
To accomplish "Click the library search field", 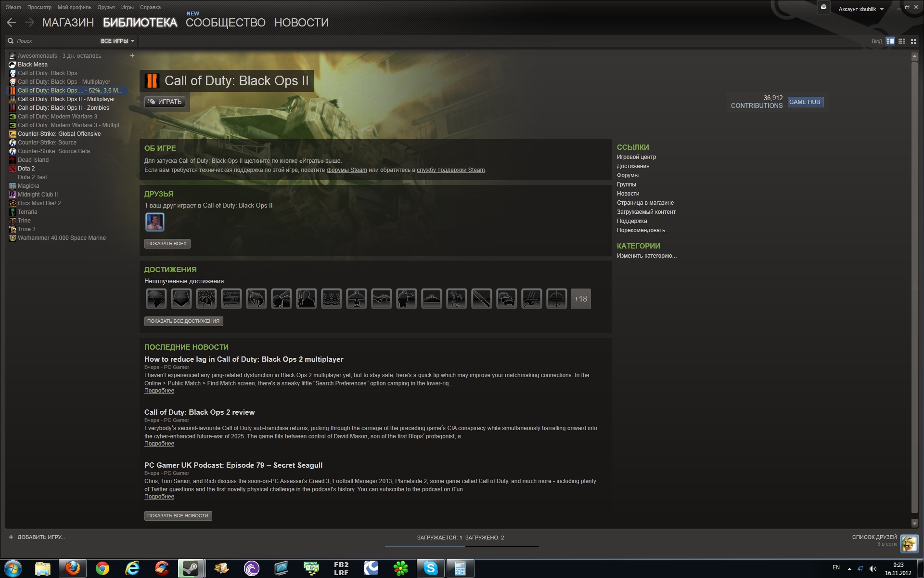I will pyautogui.click(x=53, y=41).
